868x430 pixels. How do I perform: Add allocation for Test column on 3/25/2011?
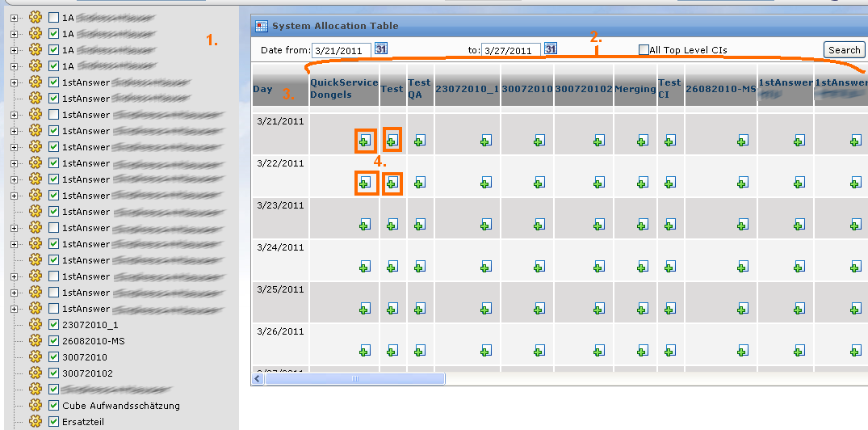coord(392,309)
